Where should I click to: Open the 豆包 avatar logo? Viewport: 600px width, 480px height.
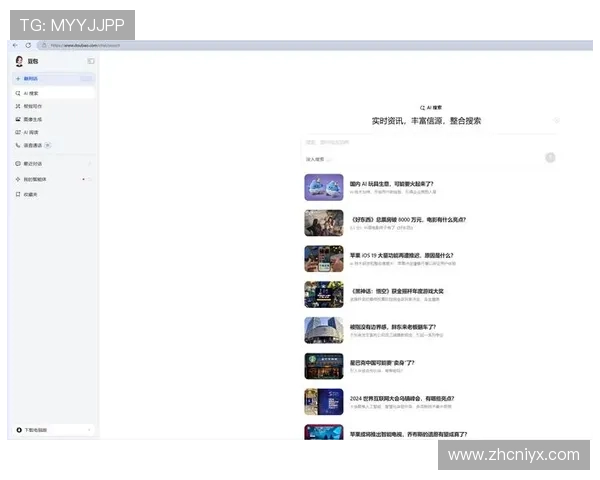[19, 61]
